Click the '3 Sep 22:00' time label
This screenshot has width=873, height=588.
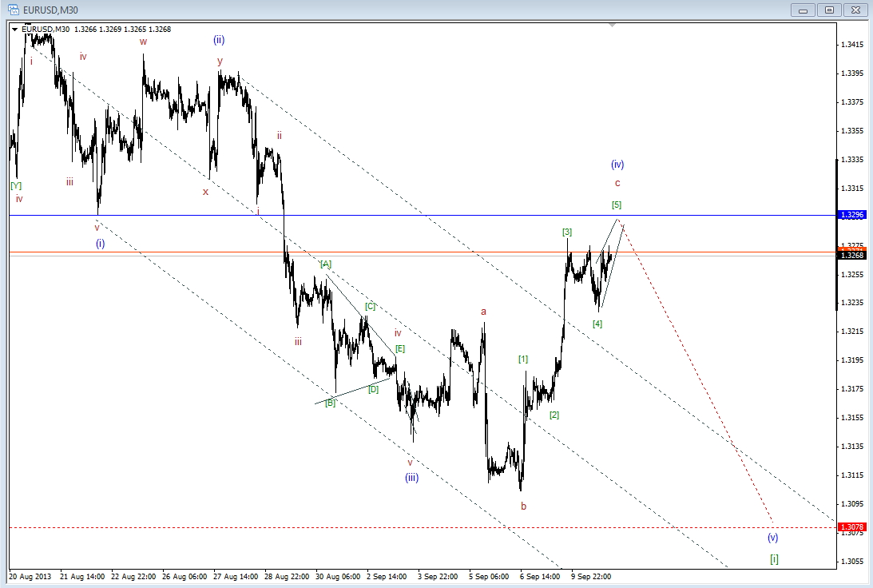click(x=438, y=576)
